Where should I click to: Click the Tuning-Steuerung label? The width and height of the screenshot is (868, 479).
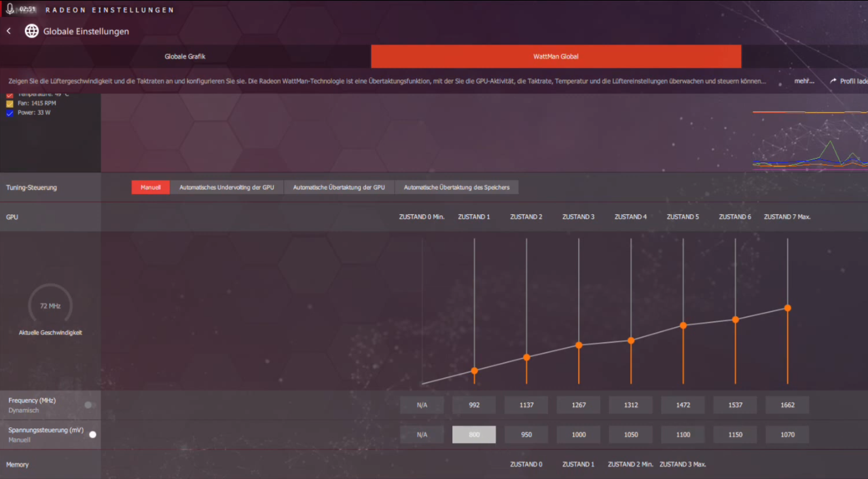click(x=31, y=187)
